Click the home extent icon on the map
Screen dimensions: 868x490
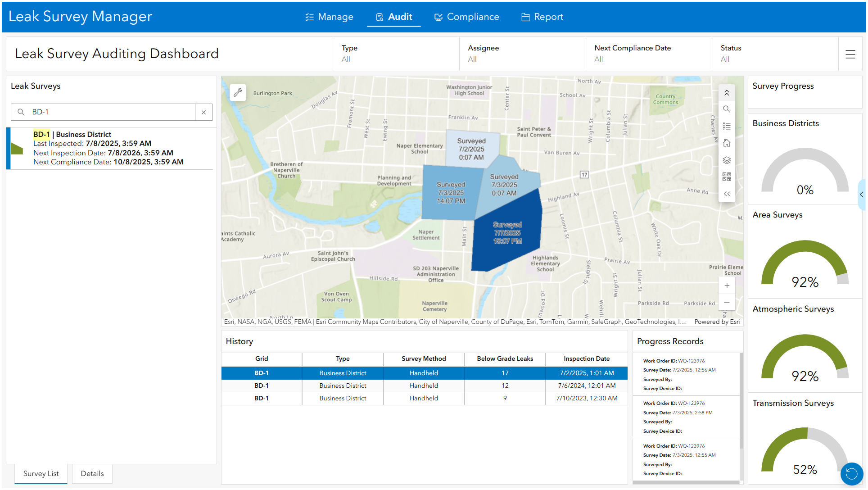point(727,143)
